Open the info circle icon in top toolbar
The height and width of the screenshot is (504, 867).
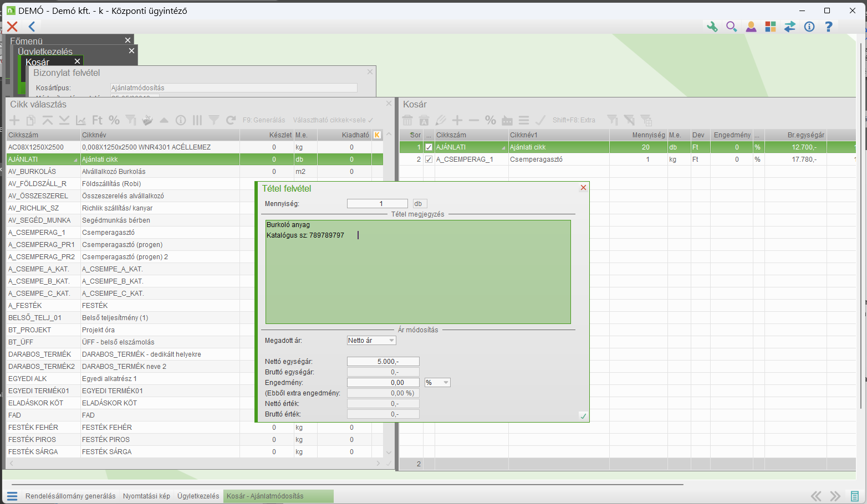[809, 27]
